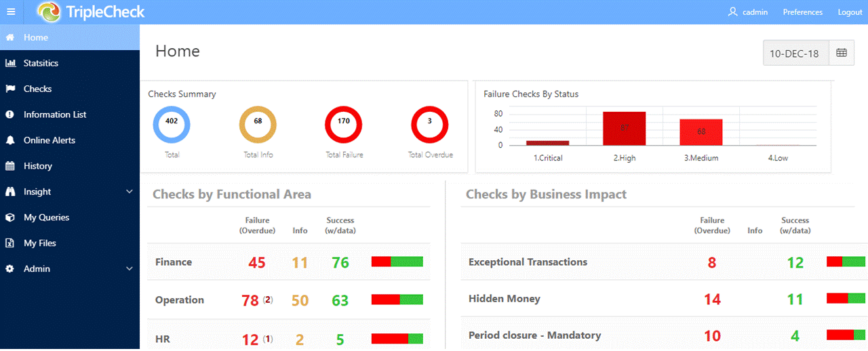Click the High bar valued 87

coord(625,129)
